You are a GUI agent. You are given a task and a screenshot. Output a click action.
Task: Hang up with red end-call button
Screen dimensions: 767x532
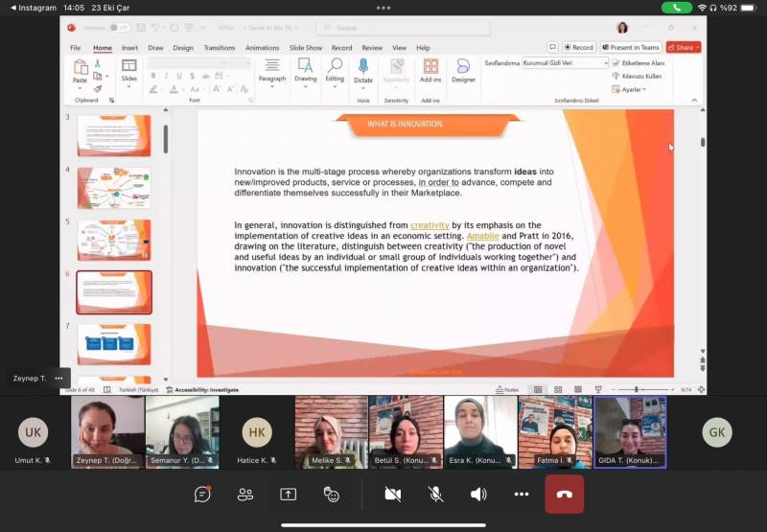click(x=565, y=494)
